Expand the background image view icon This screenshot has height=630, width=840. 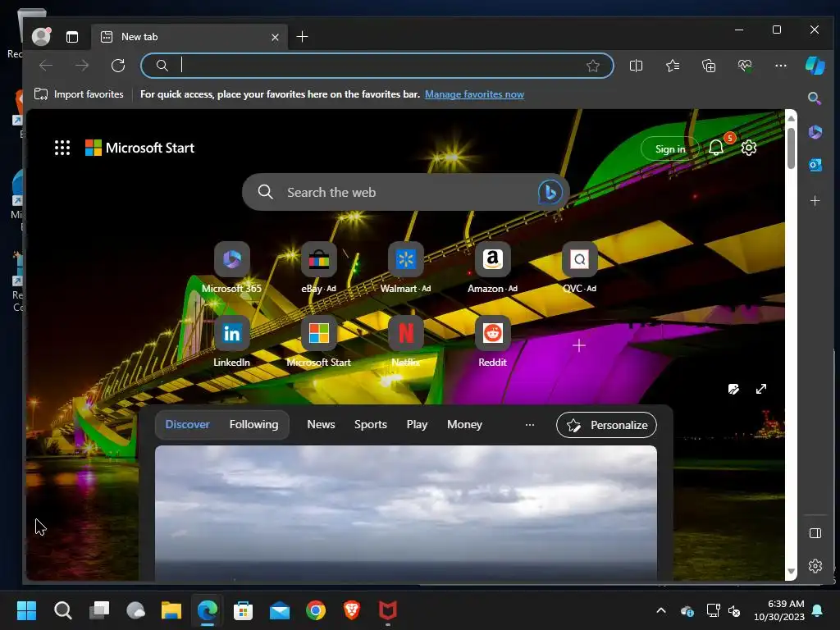(x=760, y=389)
